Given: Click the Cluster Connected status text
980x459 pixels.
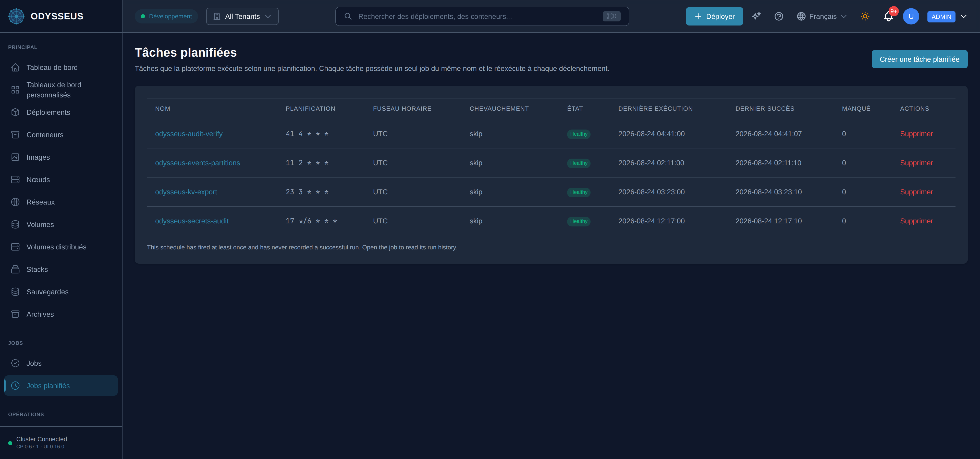Looking at the screenshot, I should (41, 439).
